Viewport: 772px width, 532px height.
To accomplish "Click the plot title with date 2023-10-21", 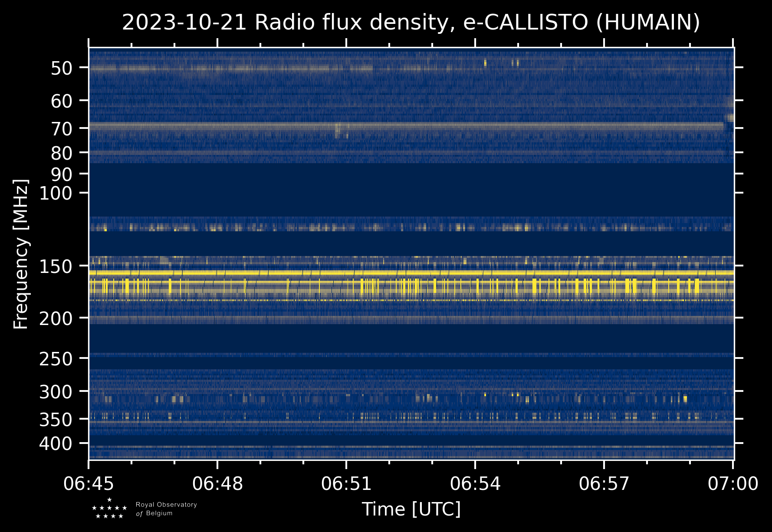I will [x=411, y=23].
